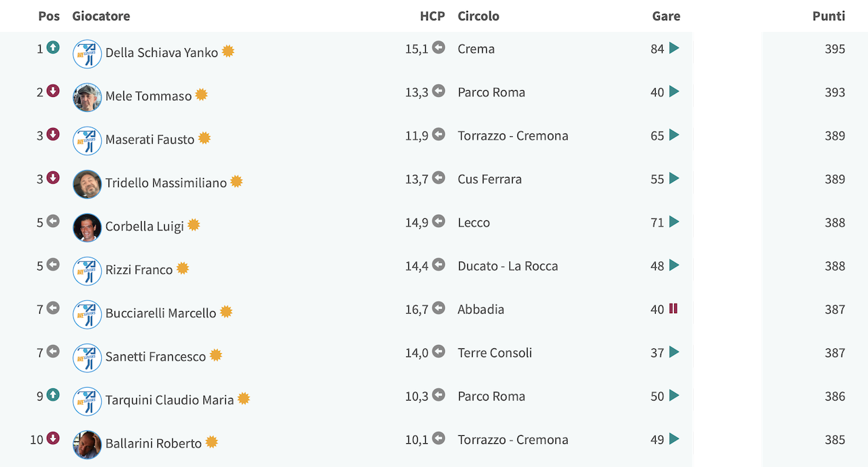Click Mele Tommaso's avatar photo
Screen dimensions: 868x467
tap(87, 98)
